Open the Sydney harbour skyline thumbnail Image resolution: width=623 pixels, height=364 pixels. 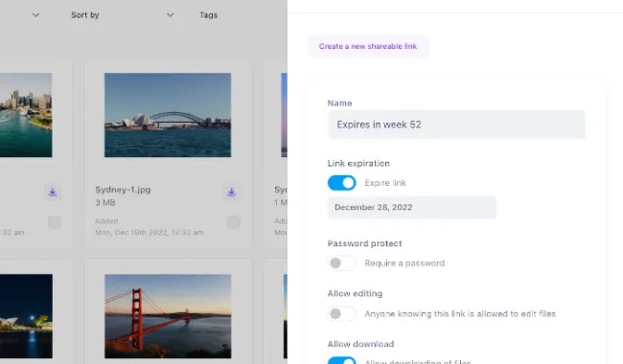26,115
